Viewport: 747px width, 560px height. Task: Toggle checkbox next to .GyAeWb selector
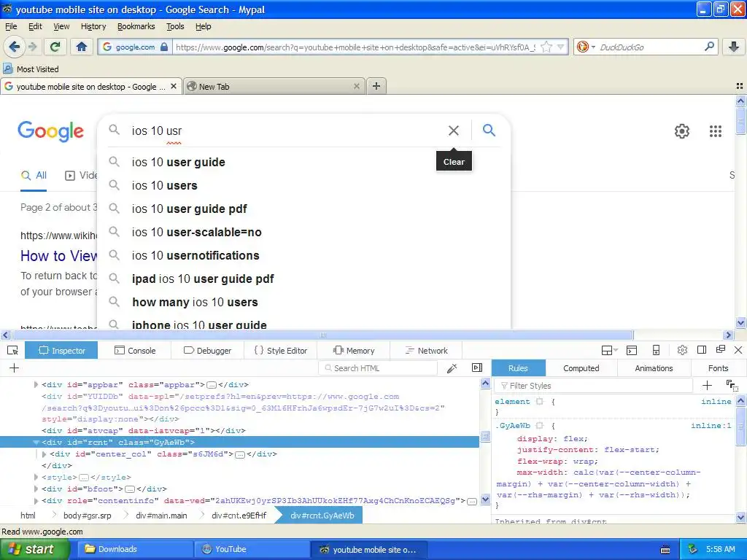pyautogui.click(x=539, y=425)
